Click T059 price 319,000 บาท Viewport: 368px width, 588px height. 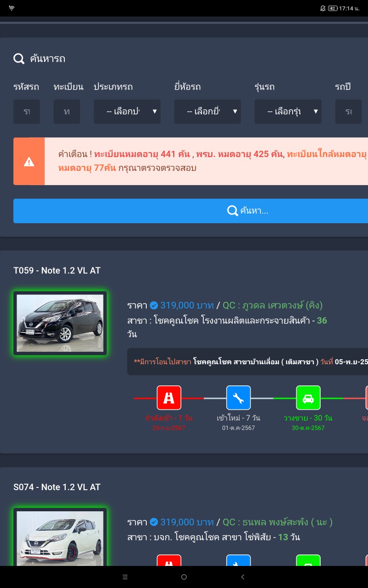[187, 305]
